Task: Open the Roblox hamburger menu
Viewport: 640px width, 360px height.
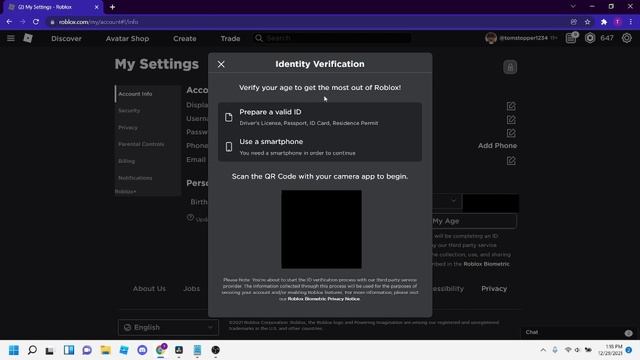Action: click(x=11, y=38)
